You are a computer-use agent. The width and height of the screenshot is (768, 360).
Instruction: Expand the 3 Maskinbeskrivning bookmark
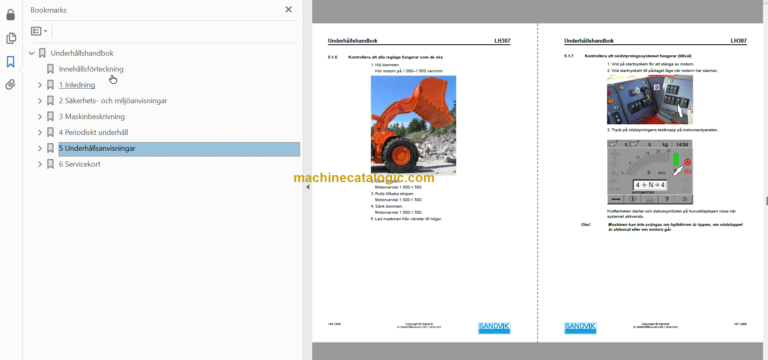(40, 117)
